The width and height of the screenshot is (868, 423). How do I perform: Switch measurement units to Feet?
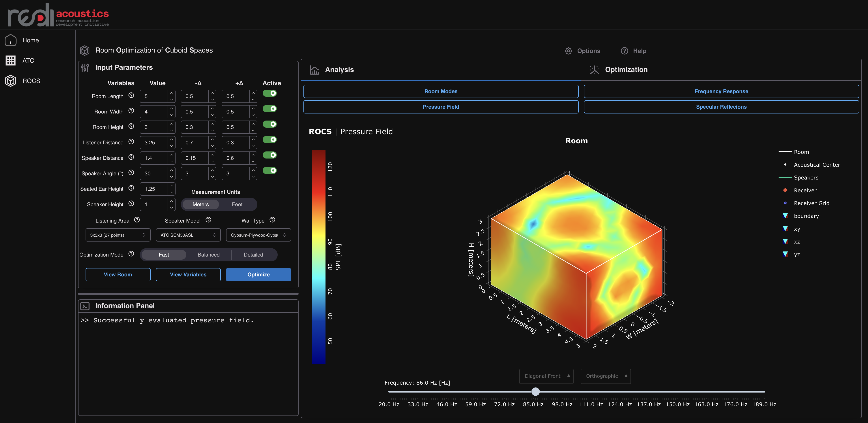(237, 204)
